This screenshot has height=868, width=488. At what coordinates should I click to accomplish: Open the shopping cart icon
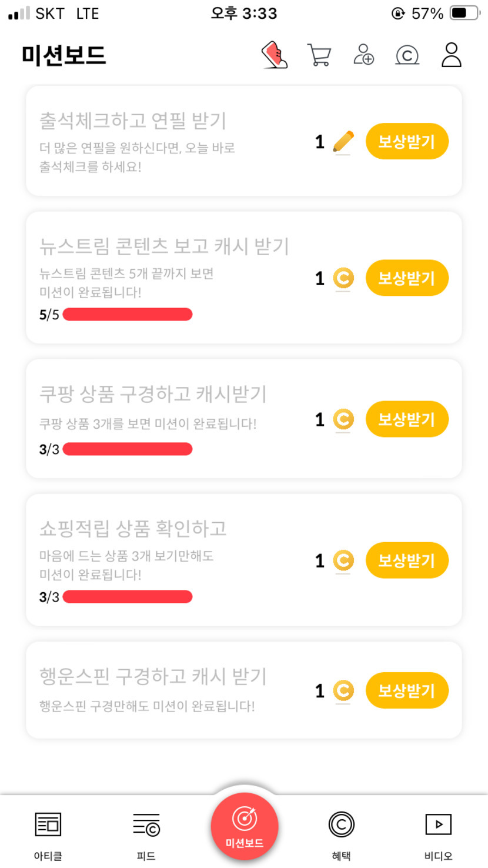pyautogui.click(x=319, y=55)
